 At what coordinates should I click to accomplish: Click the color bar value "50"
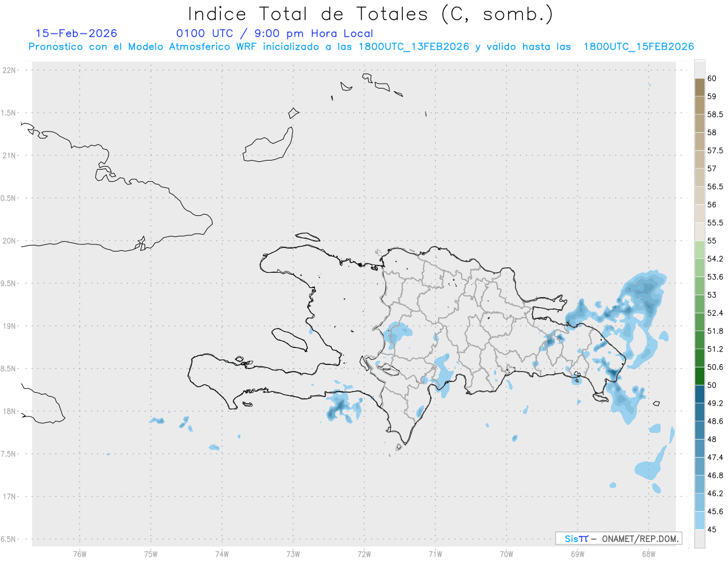(712, 385)
